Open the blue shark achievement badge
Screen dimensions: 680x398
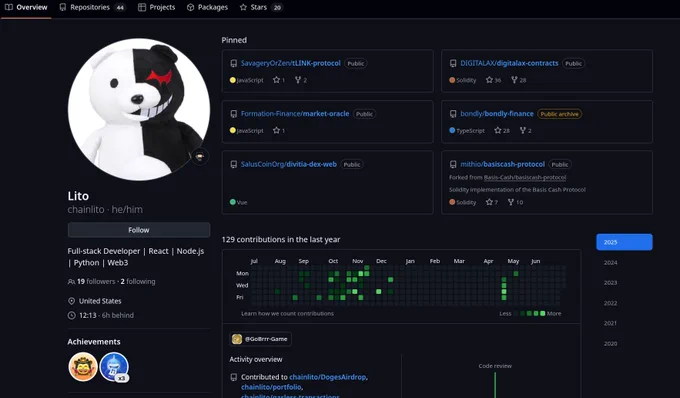click(x=114, y=367)
